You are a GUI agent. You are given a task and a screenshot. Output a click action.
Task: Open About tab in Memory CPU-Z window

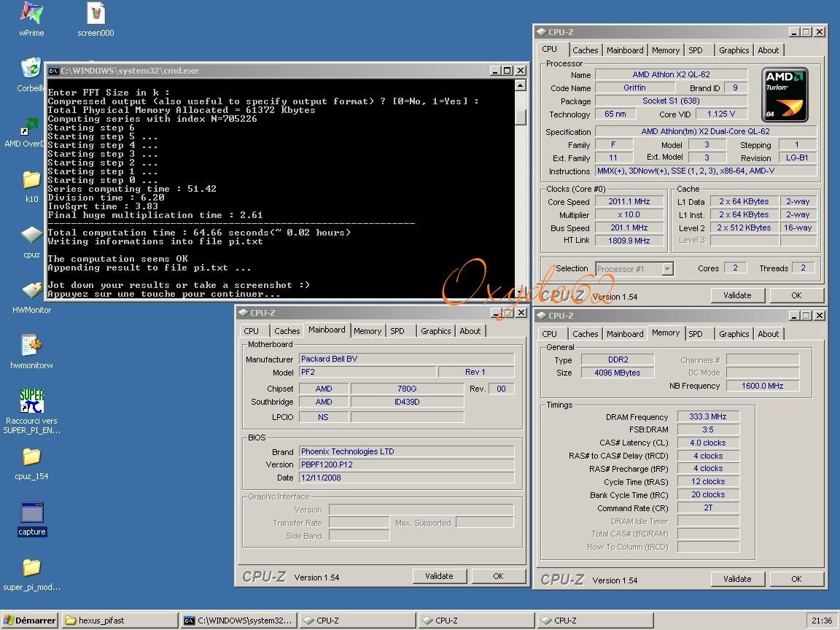(769, 334)
